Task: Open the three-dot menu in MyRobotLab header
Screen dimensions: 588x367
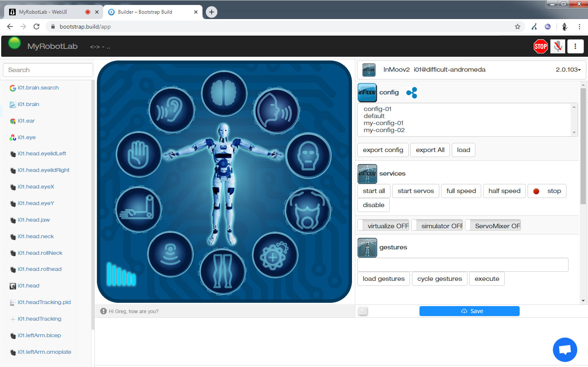Action: (x=575, y=46)
